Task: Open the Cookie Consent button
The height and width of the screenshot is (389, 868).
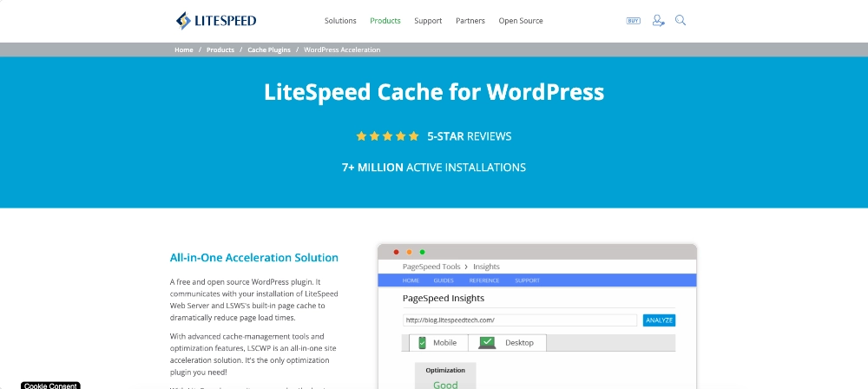Action: tap(50, 386)
